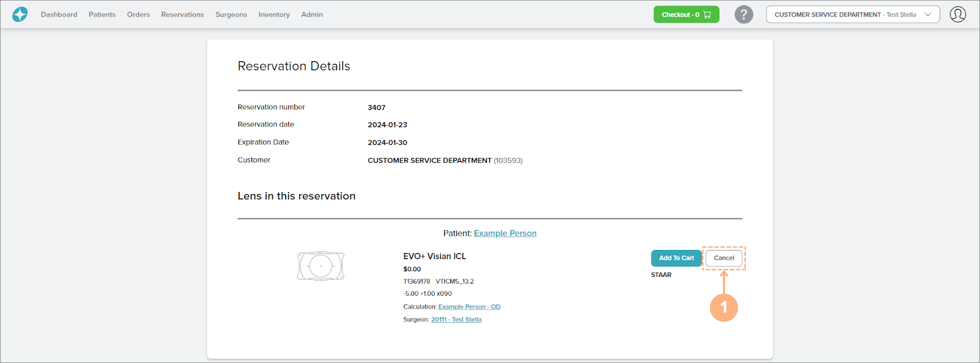Click the reservation number 3407 value
This screenshot has width=980, height=363.
[376, 108]
